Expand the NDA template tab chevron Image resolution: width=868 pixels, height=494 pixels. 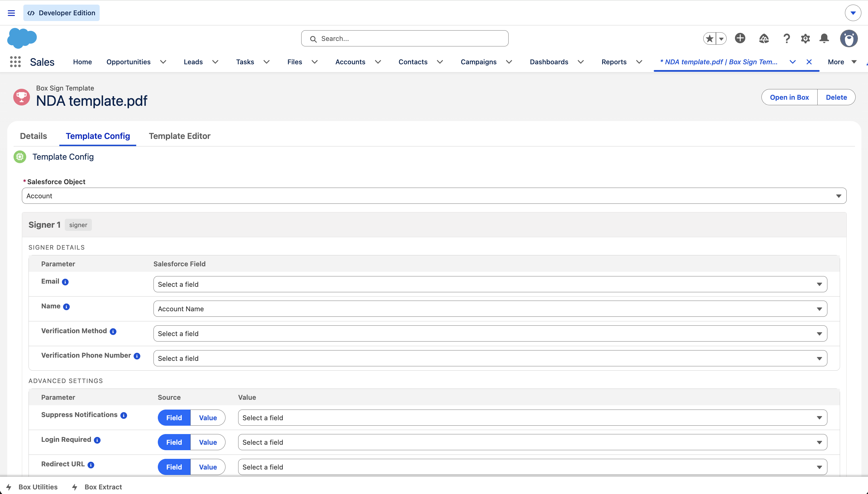click(793, 62)
